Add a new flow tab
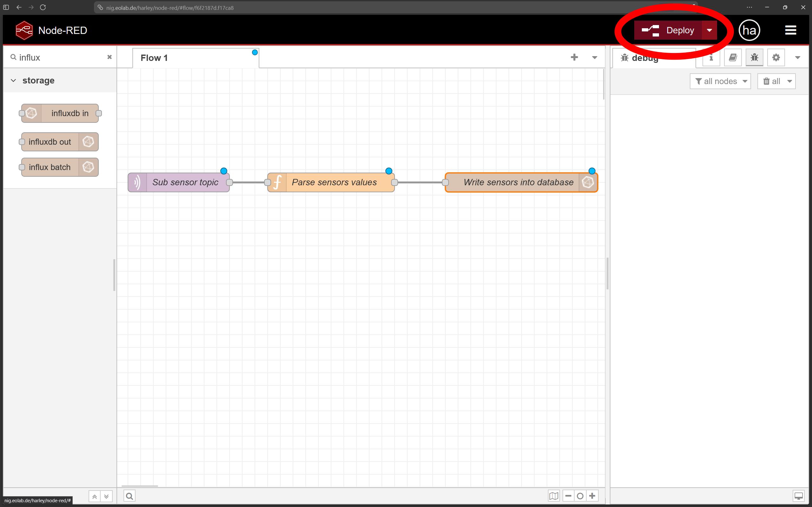812x507 pixels. 574,57
